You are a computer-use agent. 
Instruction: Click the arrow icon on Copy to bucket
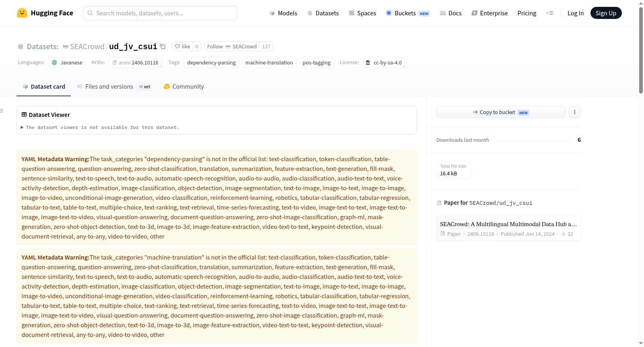[x=475, y=112]
